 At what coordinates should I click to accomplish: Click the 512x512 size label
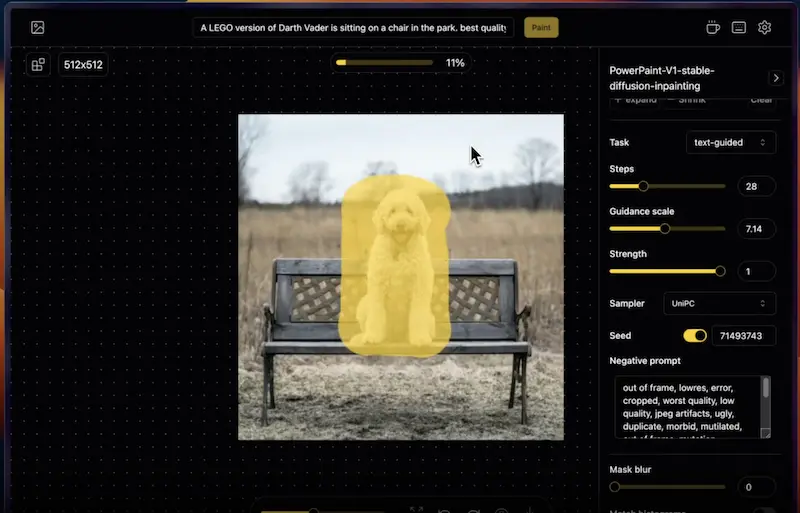83,65
